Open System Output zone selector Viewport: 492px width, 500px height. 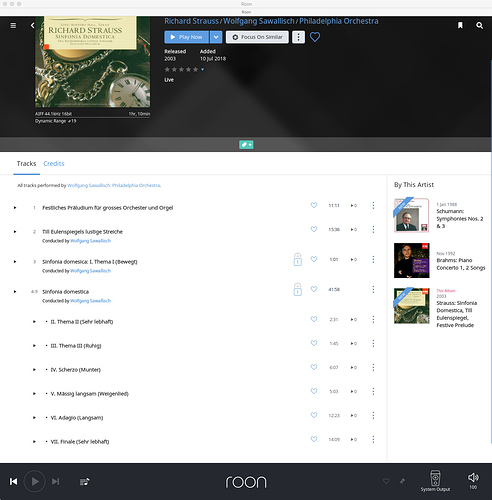click(435, 481)
